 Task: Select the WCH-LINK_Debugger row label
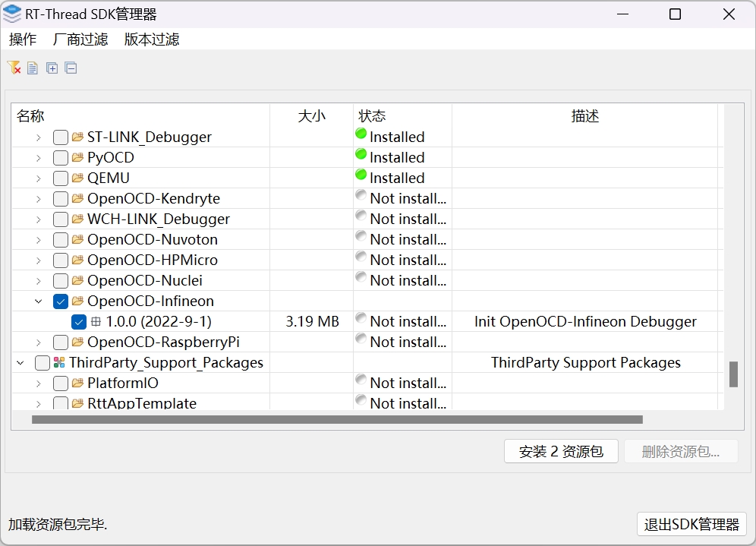tap(159, 219)
